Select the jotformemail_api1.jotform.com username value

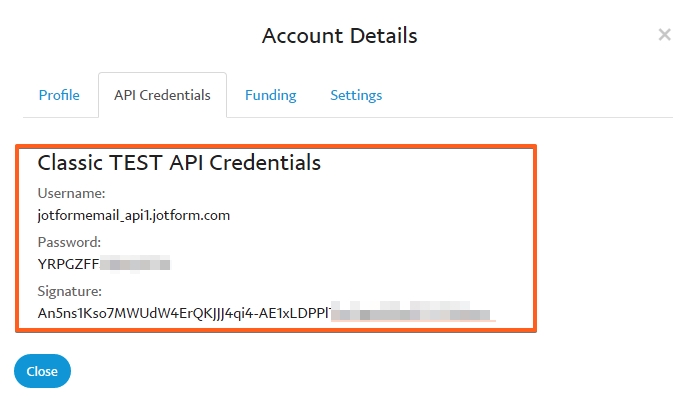(133, 214)
